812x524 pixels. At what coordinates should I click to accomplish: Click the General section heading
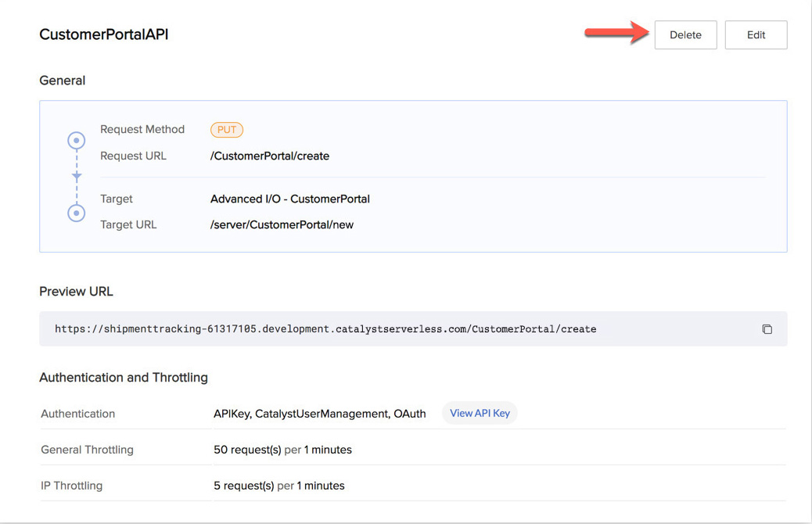point(63,81)
